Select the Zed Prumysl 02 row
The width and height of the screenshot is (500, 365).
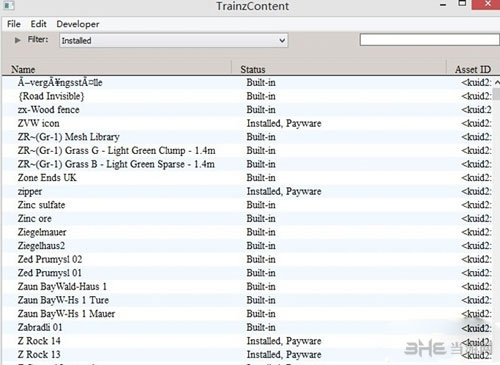(248, 259)
